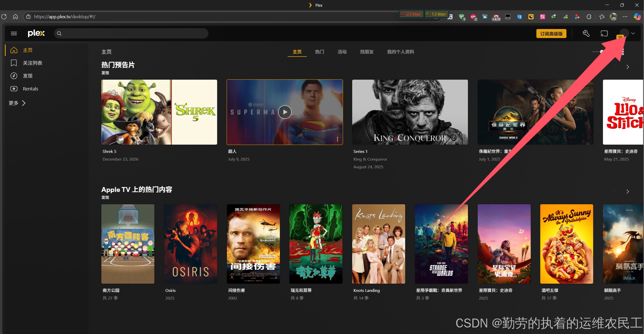Click the search magnifier icon
Image resolution: width=644 pixels, height=334 pixels.
click(x=59, y=33)
